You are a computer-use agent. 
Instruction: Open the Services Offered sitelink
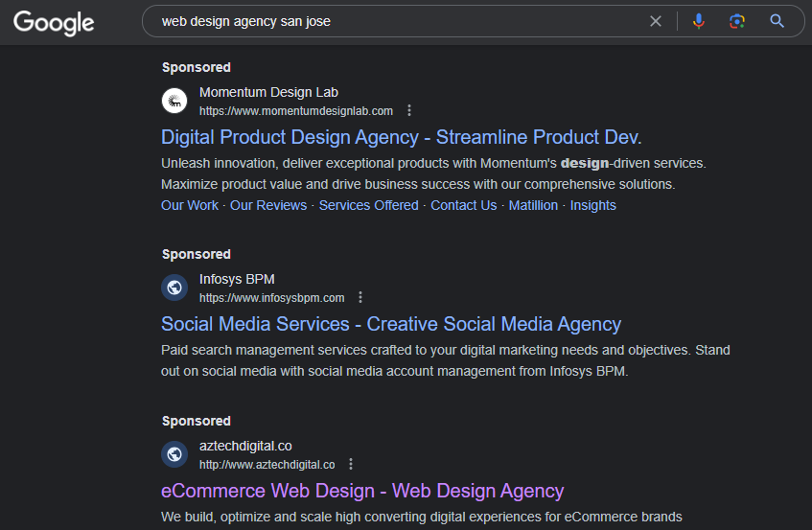[368, 205]
